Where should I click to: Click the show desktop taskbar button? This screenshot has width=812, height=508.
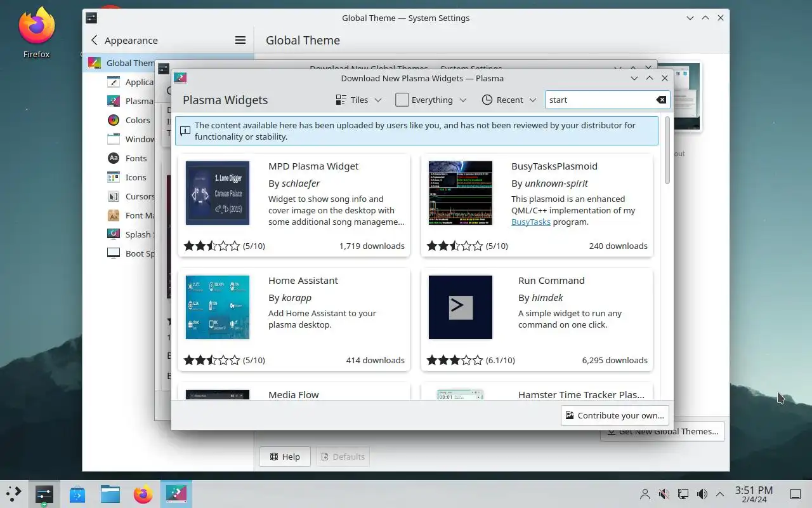coord(796,494)
